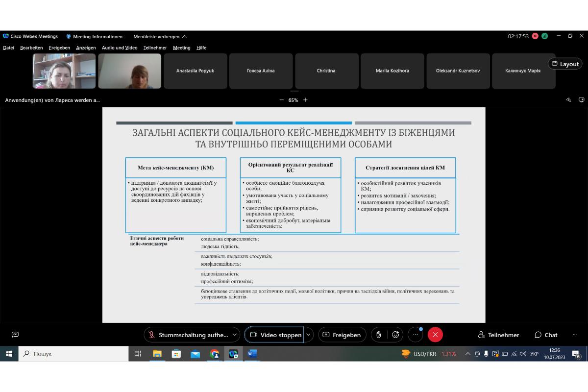Select Christina's participant tile
This screenshot has width=588, height=392.
pos(326,71)
